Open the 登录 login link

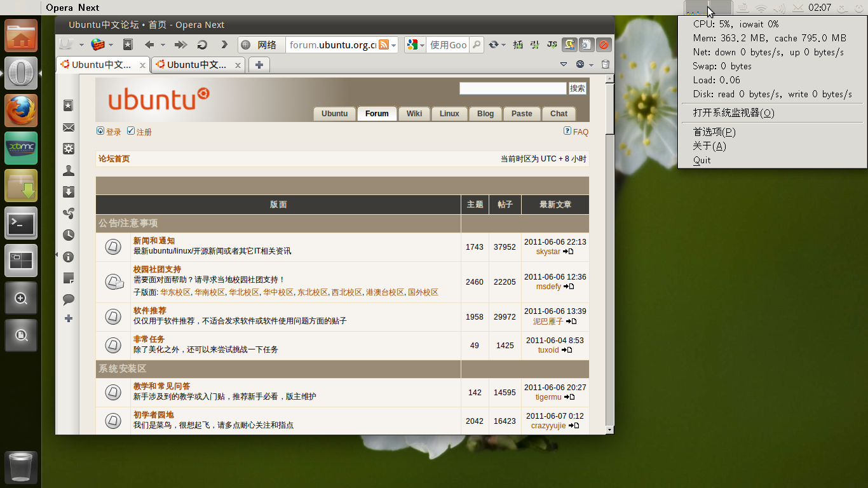(x=113, y=132)
